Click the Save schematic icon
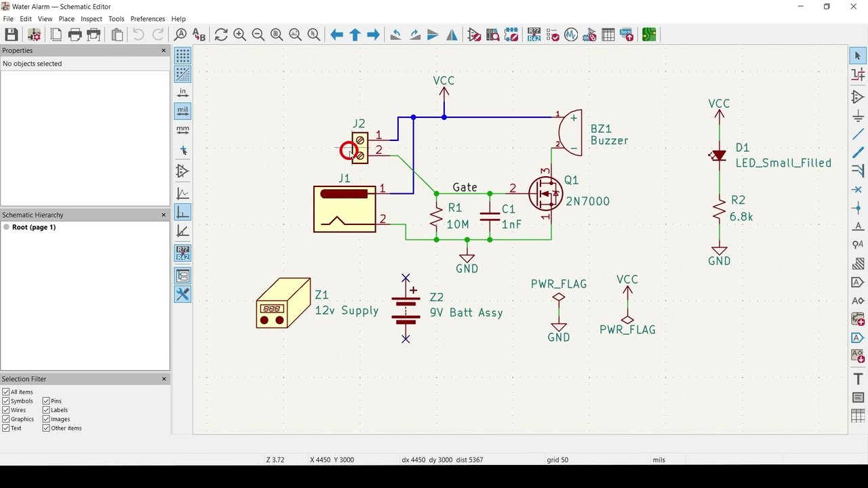868x488 pixels. pos(12,35)
